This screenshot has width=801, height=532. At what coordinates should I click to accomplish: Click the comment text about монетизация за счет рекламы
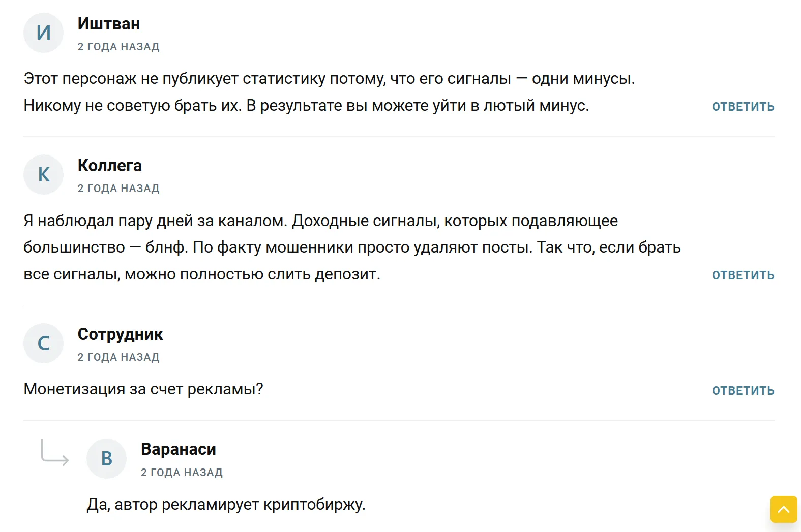(x=143, y=389)
